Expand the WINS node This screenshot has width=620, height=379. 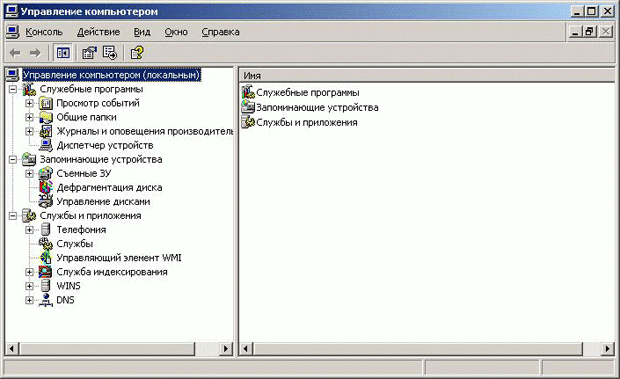coord(29,286)
